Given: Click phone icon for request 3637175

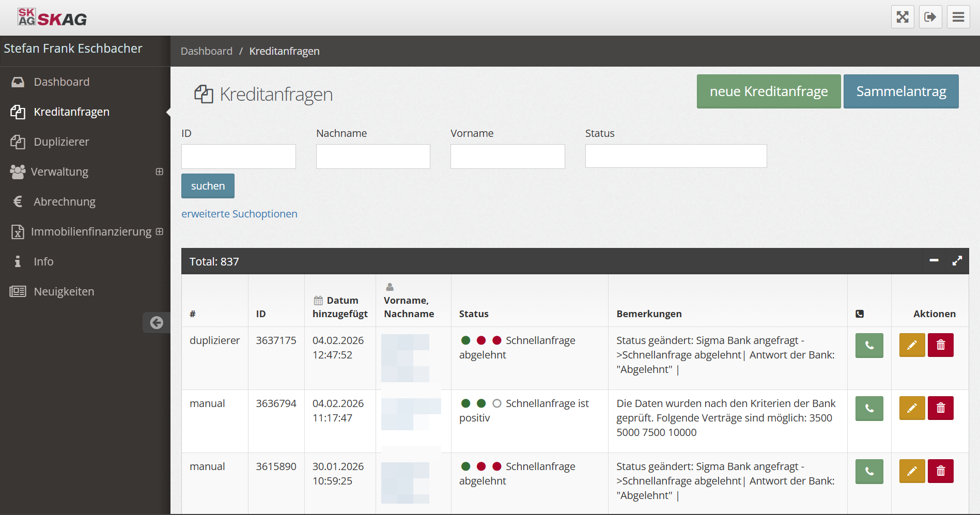Looking at the screenshot, I should (869, 346).
